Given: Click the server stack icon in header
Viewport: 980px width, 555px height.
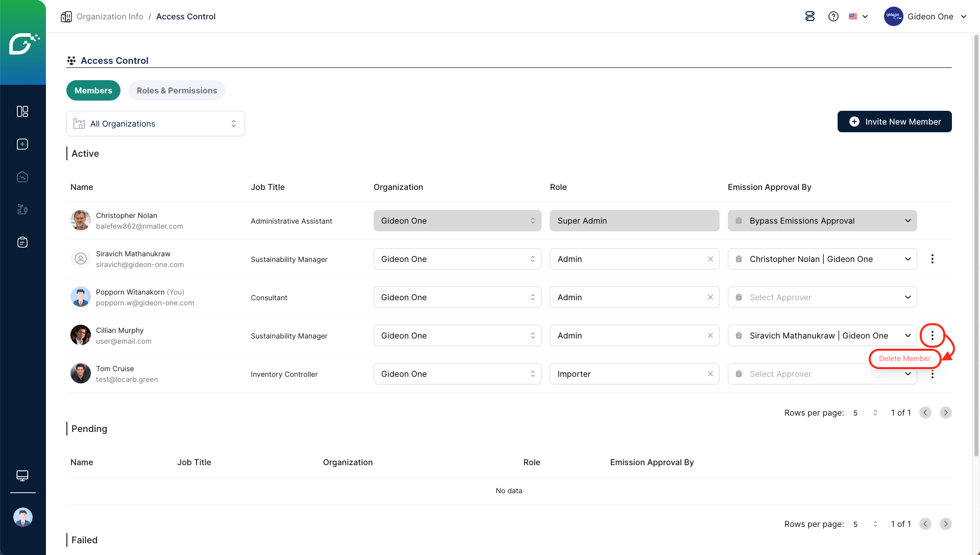Looking at the screenshot, I should [810, 16].
